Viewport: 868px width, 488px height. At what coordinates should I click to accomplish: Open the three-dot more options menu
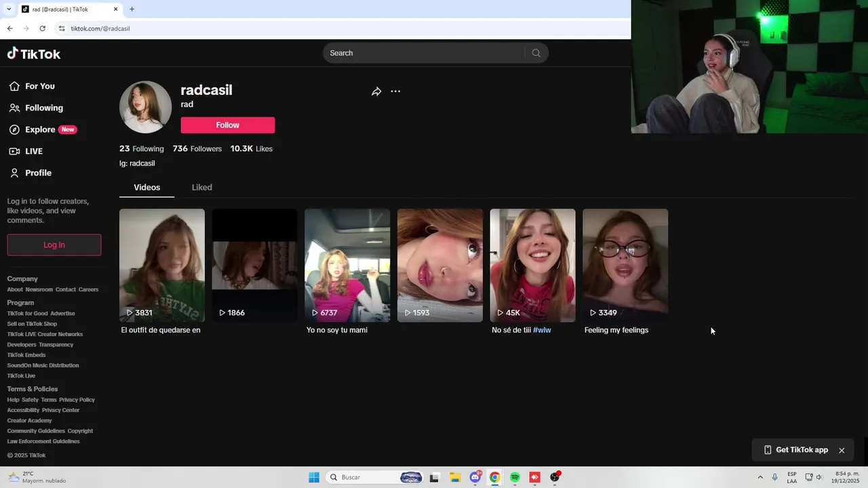click(x=395, y=91)
